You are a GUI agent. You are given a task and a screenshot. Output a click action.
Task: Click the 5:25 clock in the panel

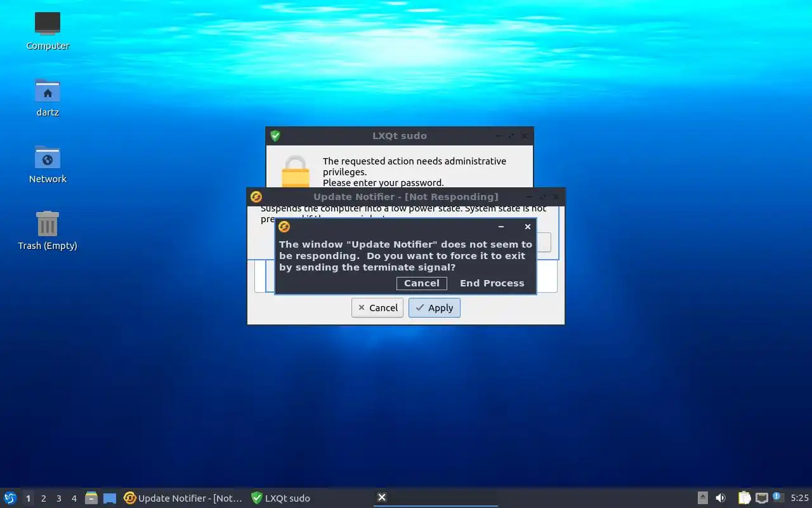[799, 498]
